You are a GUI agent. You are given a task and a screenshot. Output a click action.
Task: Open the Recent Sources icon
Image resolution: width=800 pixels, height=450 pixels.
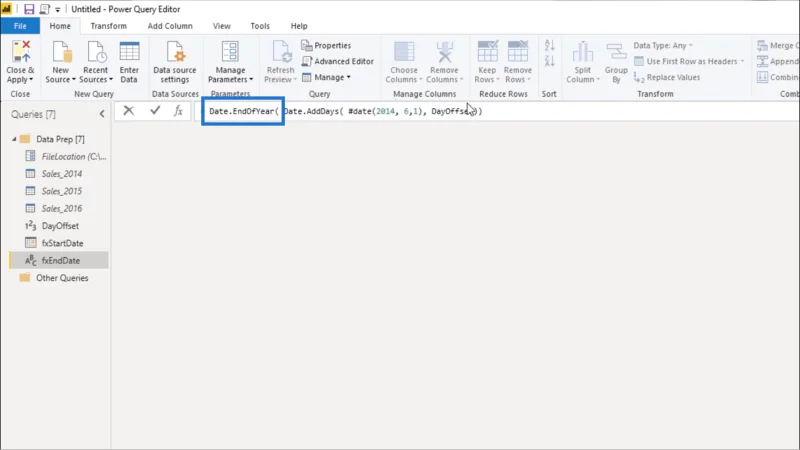[x=95, y=52]
